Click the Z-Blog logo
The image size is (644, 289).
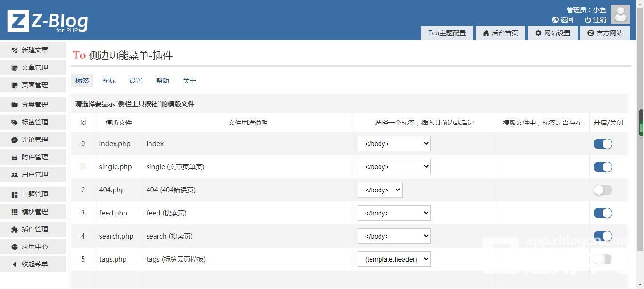coord(48,22)
